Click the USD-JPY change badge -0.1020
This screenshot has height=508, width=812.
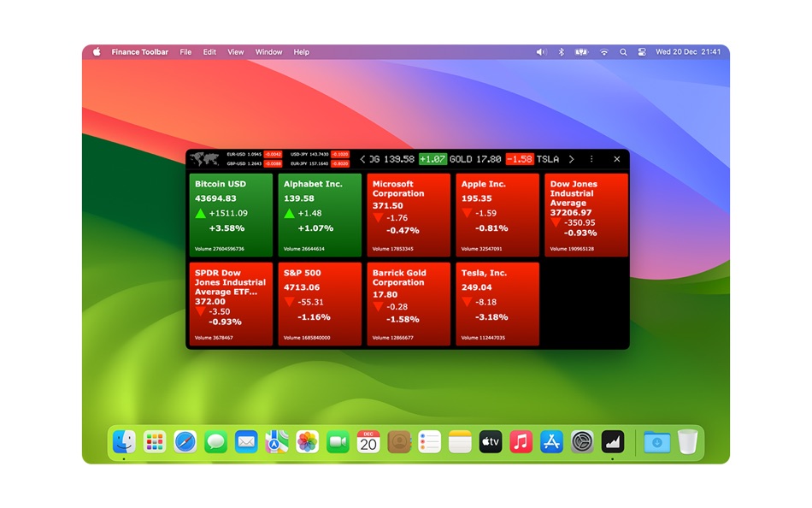[340, 155]
